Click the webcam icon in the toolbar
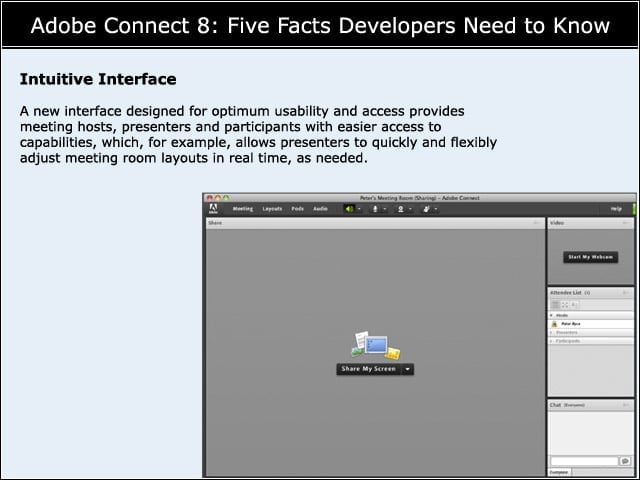Viewport: 640px width, 480px height. pyautogui.click(x=401, y=209)
